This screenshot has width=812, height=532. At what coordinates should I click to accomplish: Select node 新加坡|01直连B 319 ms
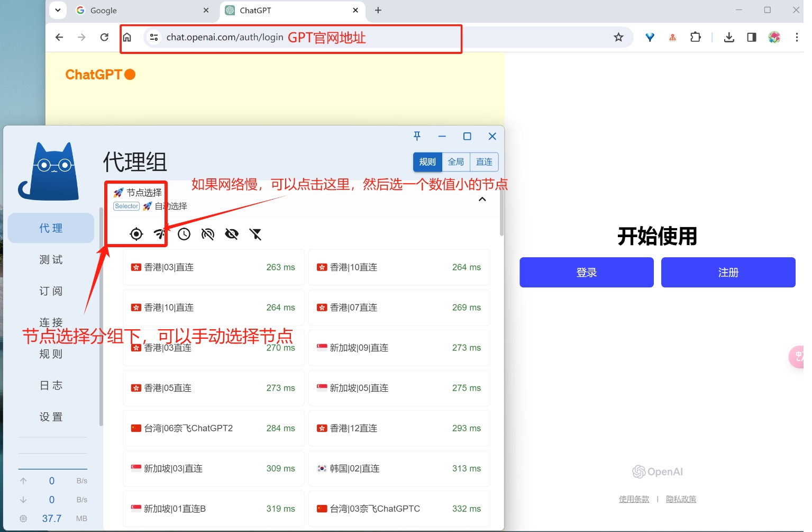pyautogui.click(x=214, y=509)
